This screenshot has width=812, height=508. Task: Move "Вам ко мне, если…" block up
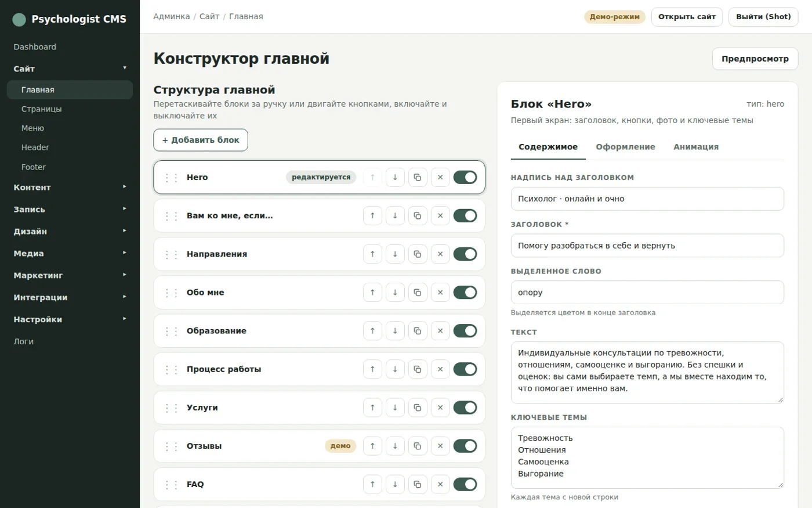point(372,215)
